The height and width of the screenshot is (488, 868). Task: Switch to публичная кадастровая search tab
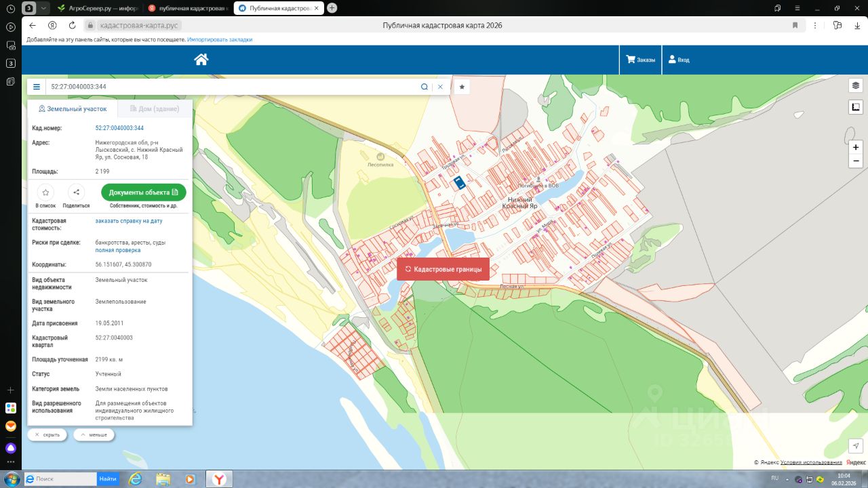click(x=188, y=8)
